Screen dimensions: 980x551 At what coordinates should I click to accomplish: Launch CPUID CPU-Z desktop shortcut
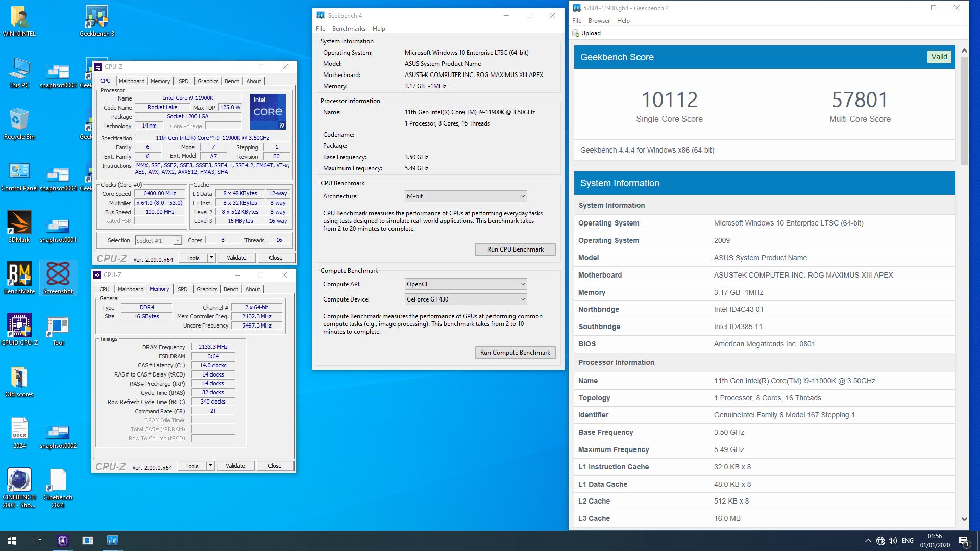point(19,331)
